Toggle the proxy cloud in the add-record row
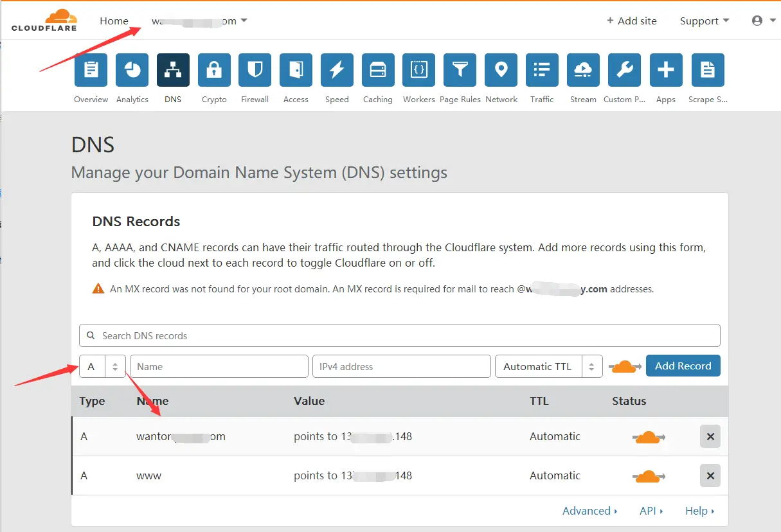This screenshot has width=781, height=532. (624, 366)
